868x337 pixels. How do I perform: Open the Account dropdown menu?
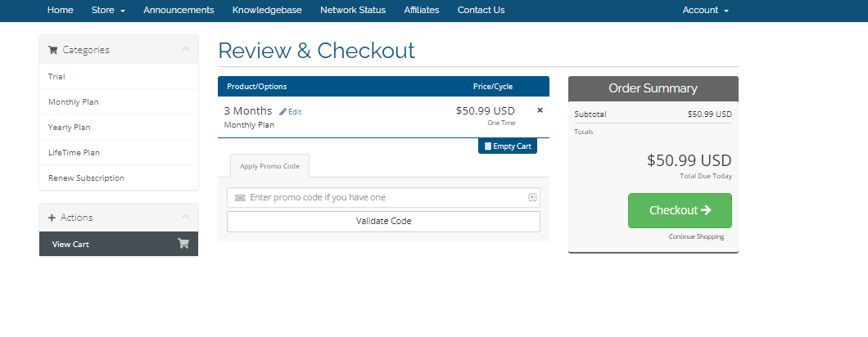point(705,10)
